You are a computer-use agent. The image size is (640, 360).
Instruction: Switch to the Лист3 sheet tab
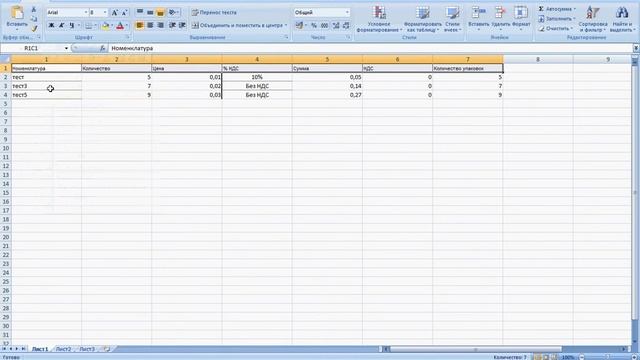click(87, 349)
